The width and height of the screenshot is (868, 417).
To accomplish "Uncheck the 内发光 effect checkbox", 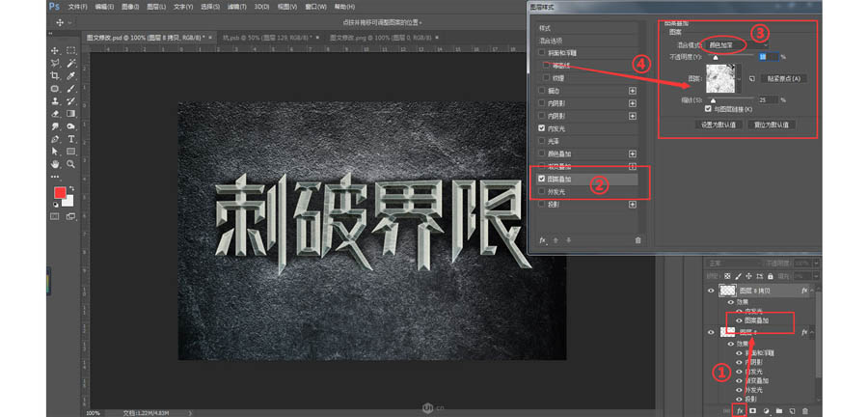I will [541, 128].
